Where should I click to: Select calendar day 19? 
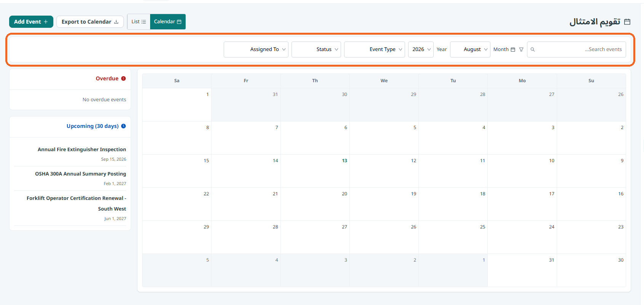pos(384,204)
